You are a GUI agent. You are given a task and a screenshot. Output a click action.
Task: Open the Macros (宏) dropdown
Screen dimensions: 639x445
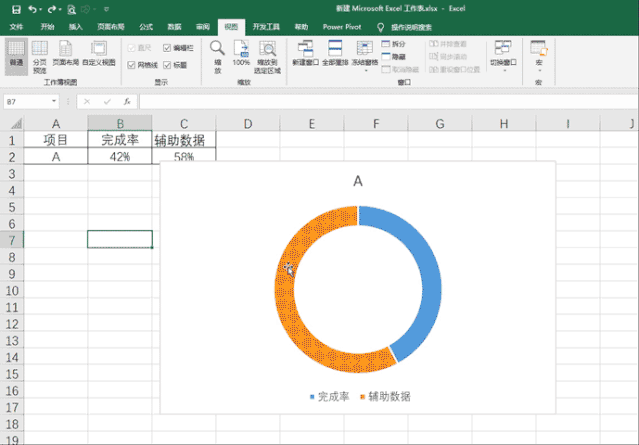click(x=539, y=57)
